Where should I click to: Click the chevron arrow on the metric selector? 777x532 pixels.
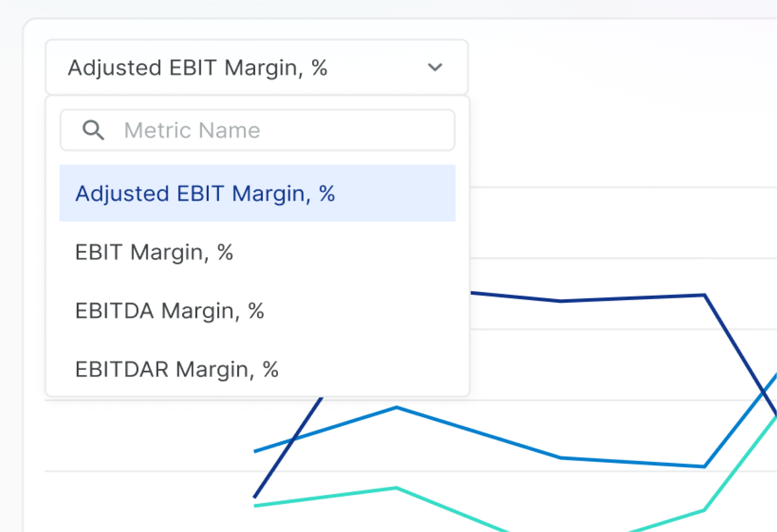[x=435, y=67]
